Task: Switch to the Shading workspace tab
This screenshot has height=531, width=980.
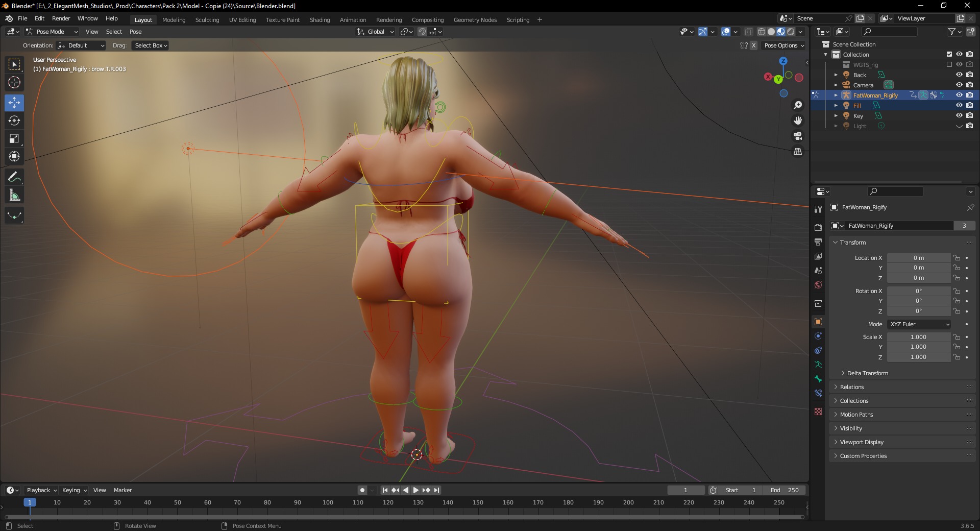Action: click(320, 20)
